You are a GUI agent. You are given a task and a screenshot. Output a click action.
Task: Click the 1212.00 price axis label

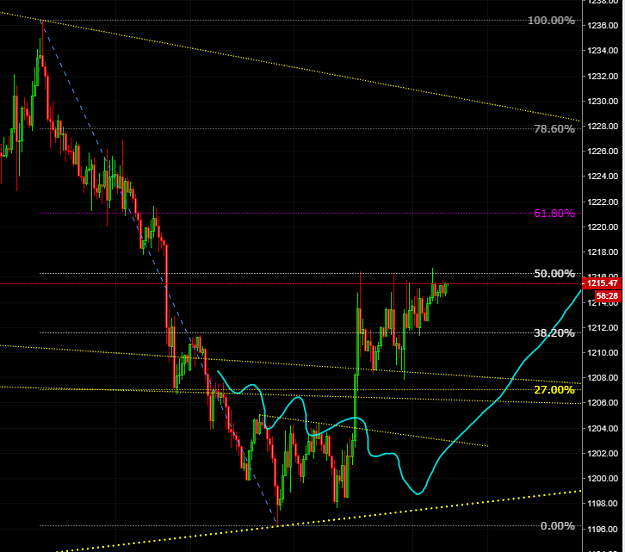pos(602,328)
